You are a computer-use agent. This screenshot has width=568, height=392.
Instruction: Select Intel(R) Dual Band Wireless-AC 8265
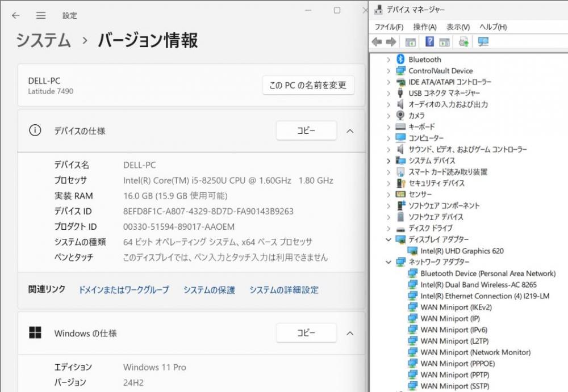pos(478,285)
